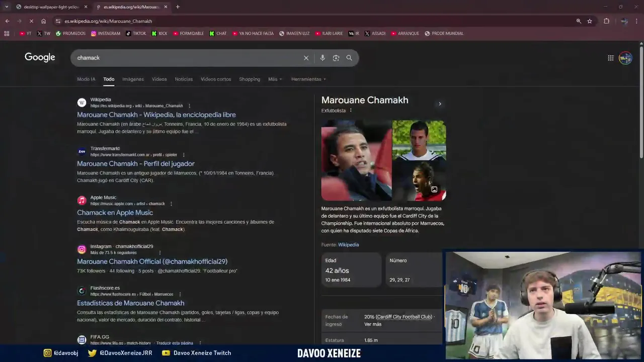Open the ARRANQUE bookmark
644x362 pixels.
pyautogui.click(x=405, y=34)
